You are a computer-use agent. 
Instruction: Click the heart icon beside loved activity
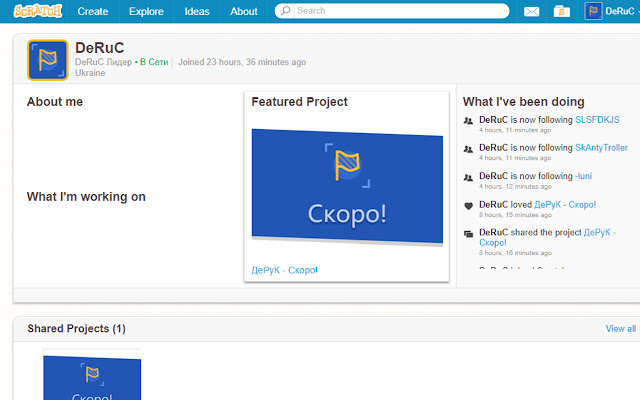pyautogui.click(x=469, y=206)
